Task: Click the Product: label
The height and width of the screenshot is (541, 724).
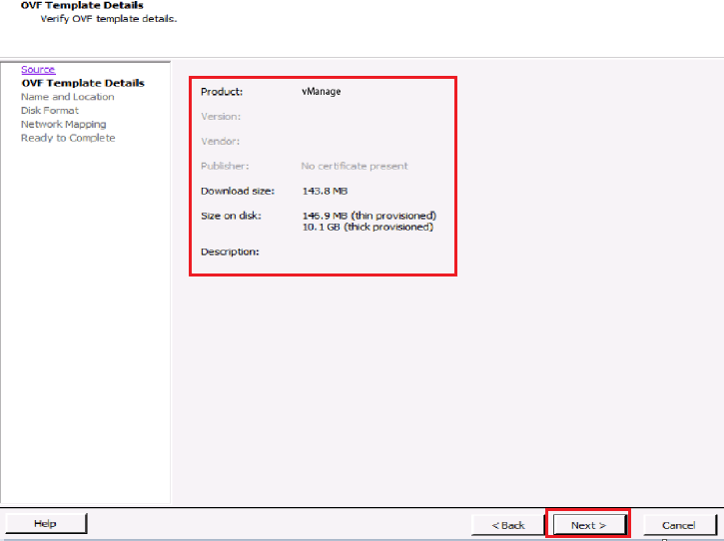Action: (222, 92)
